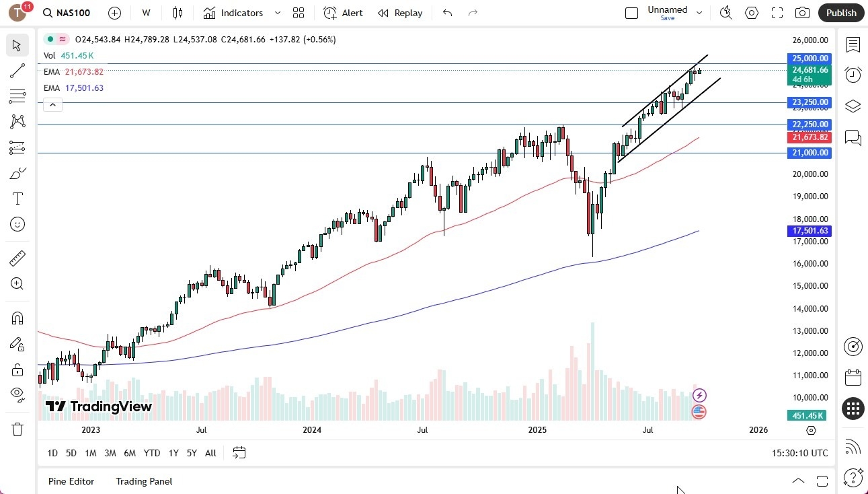This screenshot has width=868, height=494.
Task: Take a chart snapshot with the camera icon
Action: pos(803,12)
